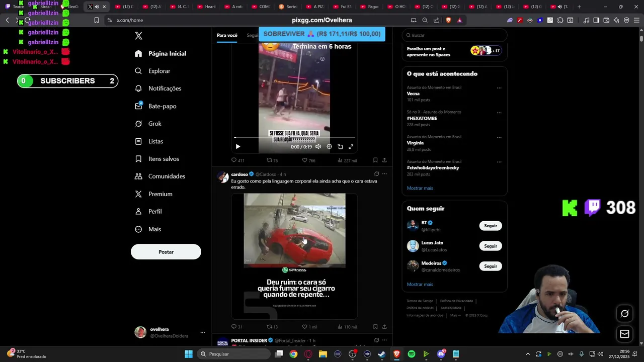Reply to top post with 411 comments
Screen dimensions: 644x362
[237, 160]
